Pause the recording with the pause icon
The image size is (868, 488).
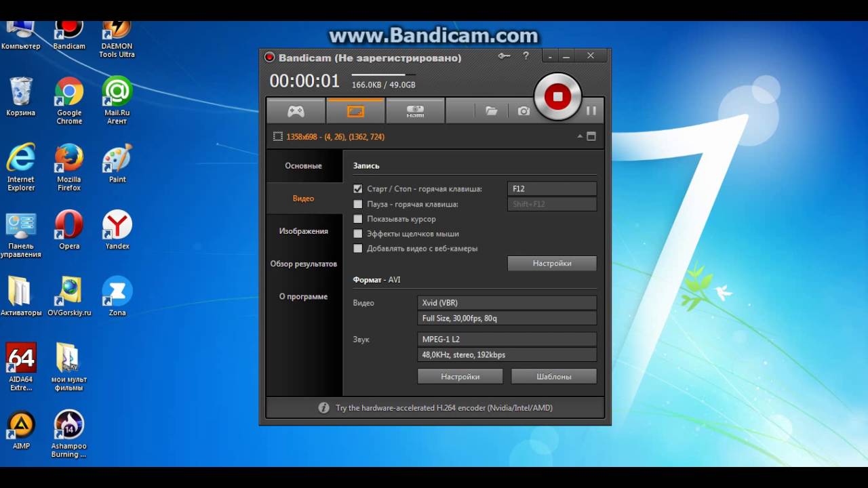tap(591, 110)
